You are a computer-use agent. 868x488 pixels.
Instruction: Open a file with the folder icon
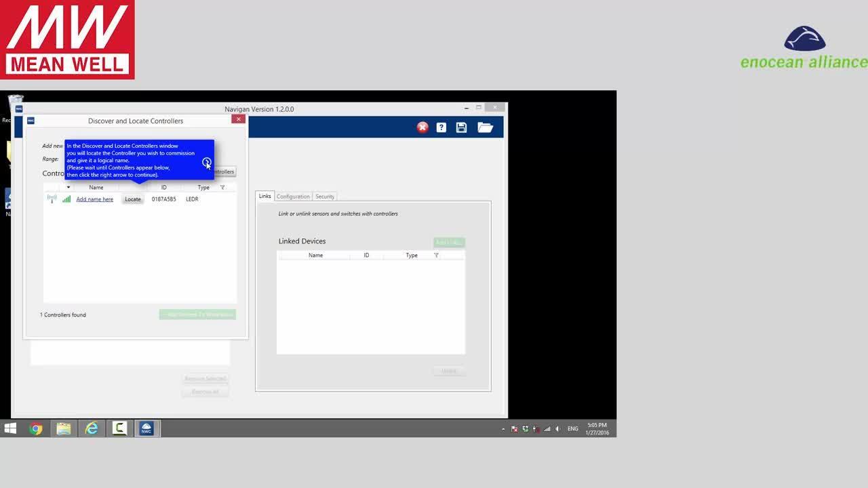486,127
